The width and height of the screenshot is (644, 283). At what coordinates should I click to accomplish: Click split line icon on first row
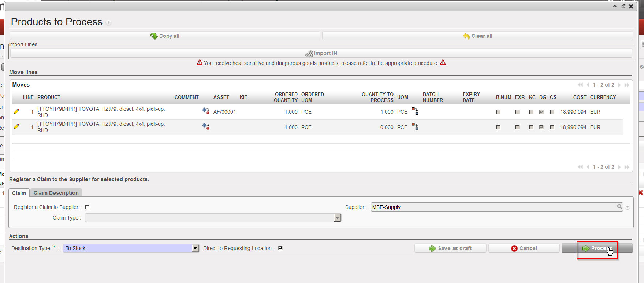coord(415,111)
